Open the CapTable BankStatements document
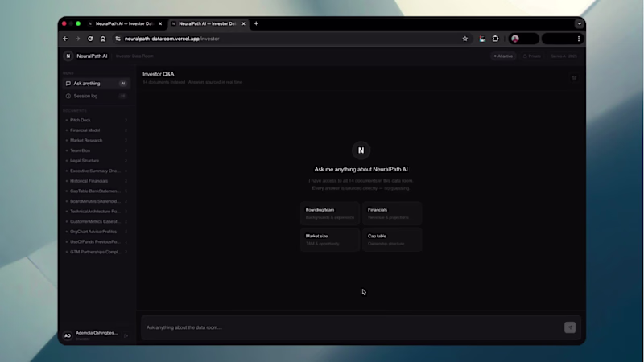Image resolution: width=644 pixels, height=362 pixels. pyautogui.click(x=96, y=191)
